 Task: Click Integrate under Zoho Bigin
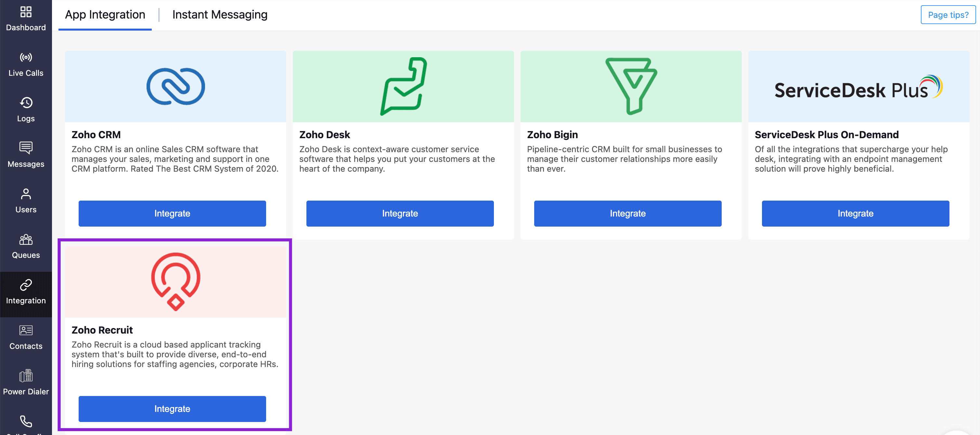627,214
